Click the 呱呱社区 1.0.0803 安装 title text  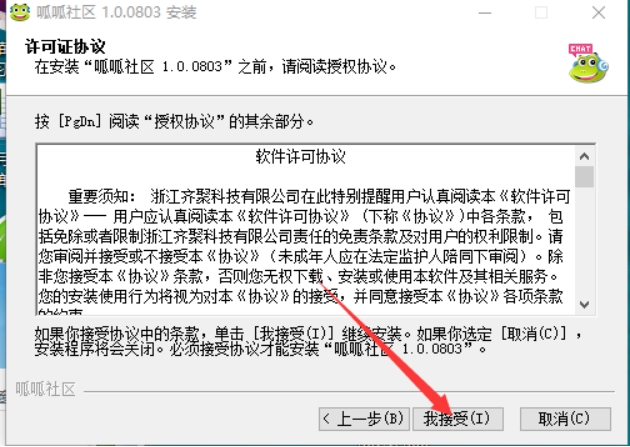(x=116, y=12)
